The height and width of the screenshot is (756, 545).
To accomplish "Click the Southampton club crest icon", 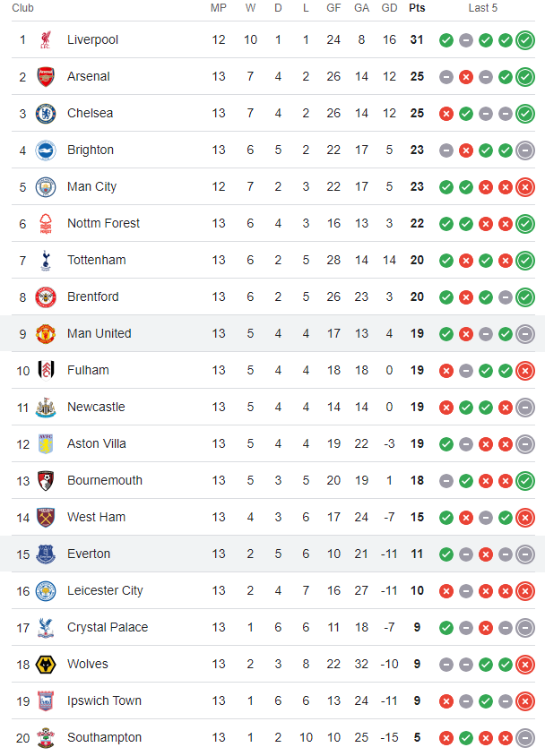I will point(45,737).
